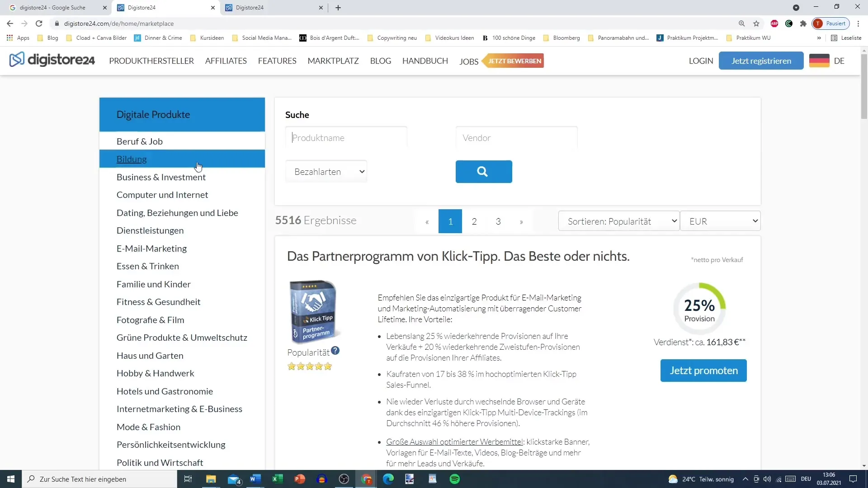
Task: Click the previous page « arrow
Action: click(427, 221)
